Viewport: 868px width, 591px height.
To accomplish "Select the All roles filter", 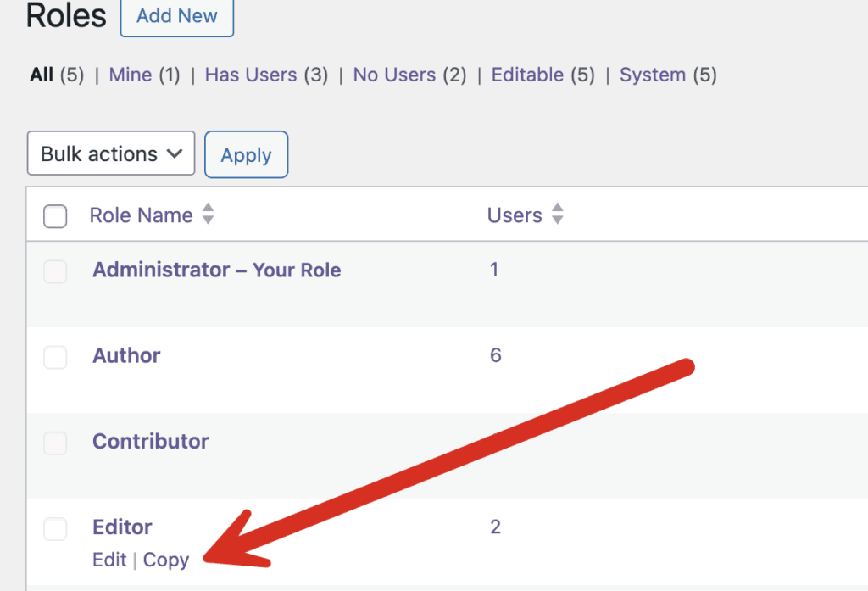I will [41, 75].
